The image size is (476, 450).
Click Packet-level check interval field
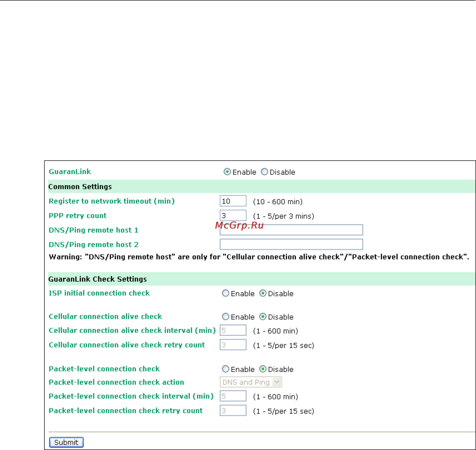[233, 396]
